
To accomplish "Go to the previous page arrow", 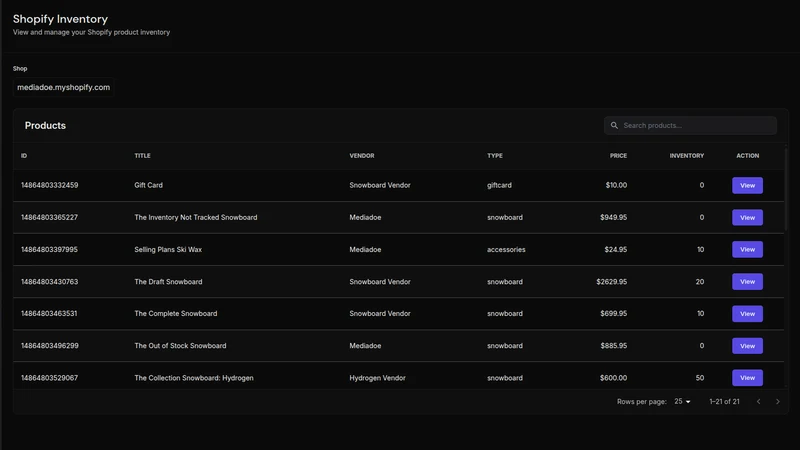I will [x=759, y=402].
